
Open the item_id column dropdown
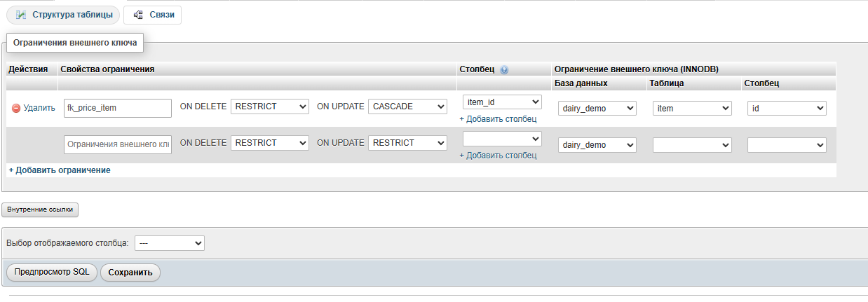click(502, 102)
